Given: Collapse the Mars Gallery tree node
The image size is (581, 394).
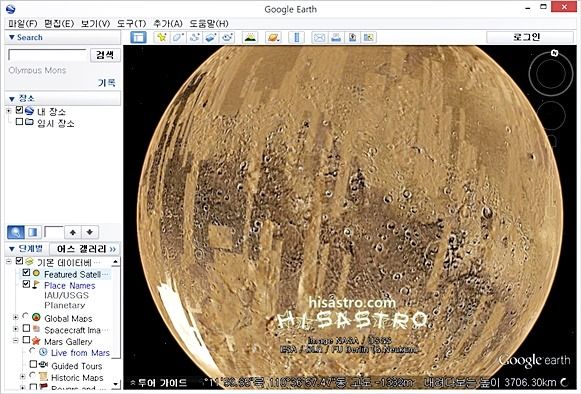Looking at the screenshot, I should (x=15, y=341).
